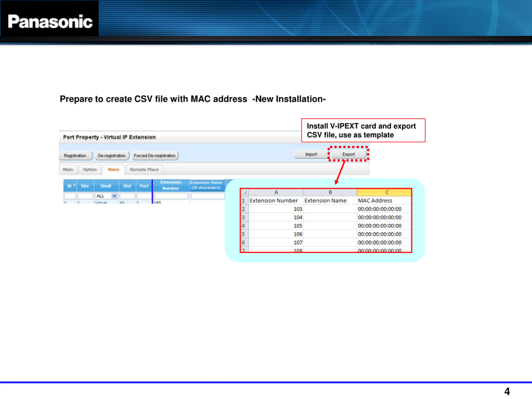Image resolution: width=532 pixels, height=399 pixels.
Task: Click the Registration button
Action: point(75,156)
